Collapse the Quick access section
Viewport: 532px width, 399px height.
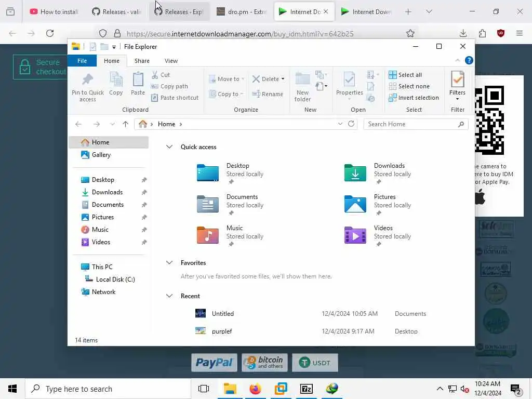(x=169, y=147)
